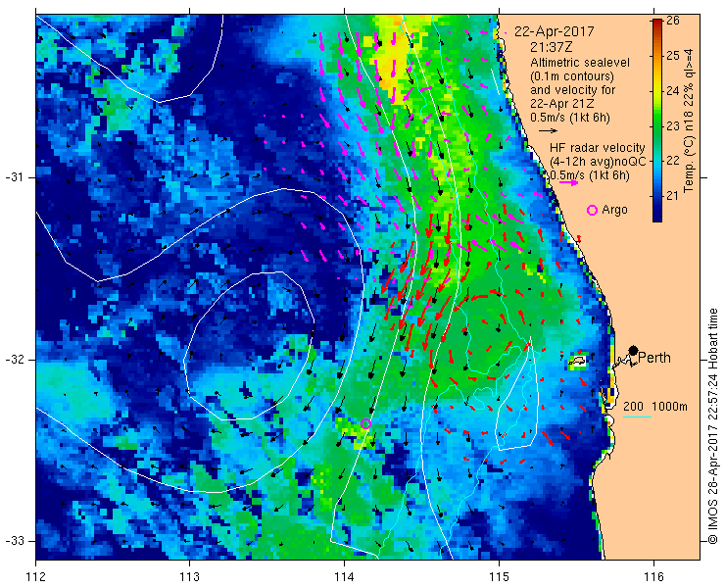Click the color bar value '22'
Image resolution: width=725 pixels, height=588 pixels.
point(673,161)
